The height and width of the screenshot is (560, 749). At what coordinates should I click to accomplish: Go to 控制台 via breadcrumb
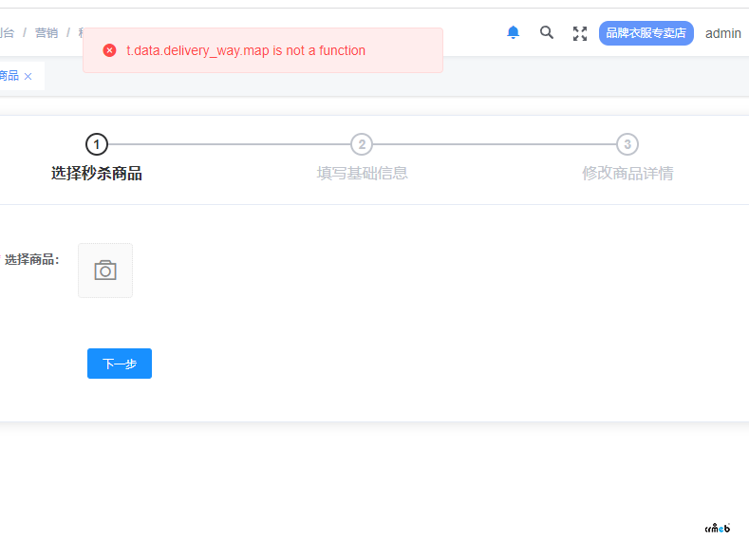coord(7,32)
